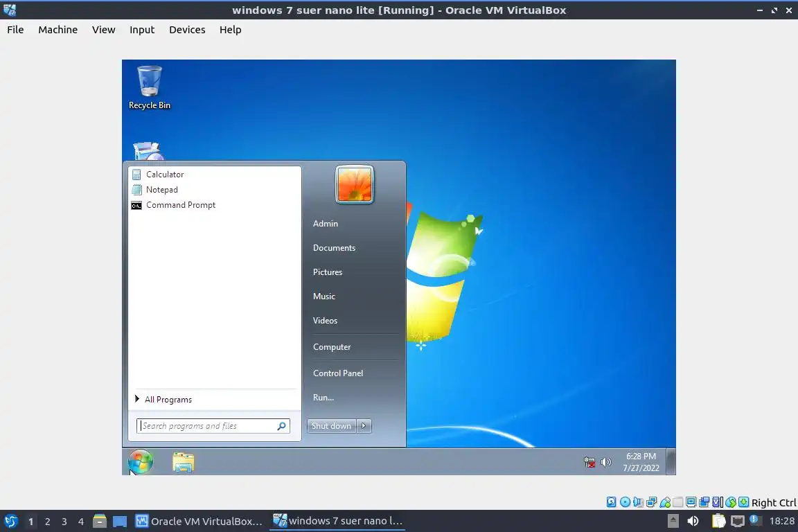The height and width of the screenshot is (532, 798).
Task: Switch to host workspace 2
Action: pos(47,522)
